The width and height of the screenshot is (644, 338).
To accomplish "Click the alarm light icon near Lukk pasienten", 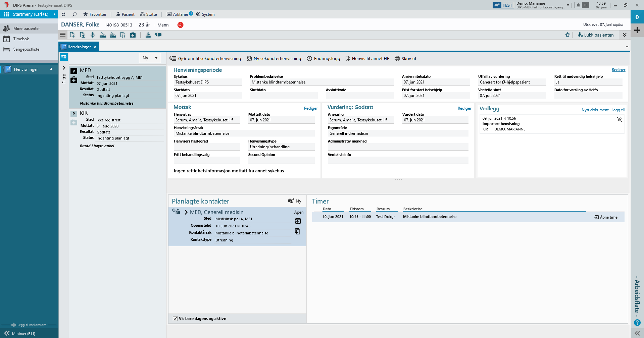I will pos(567,35).
